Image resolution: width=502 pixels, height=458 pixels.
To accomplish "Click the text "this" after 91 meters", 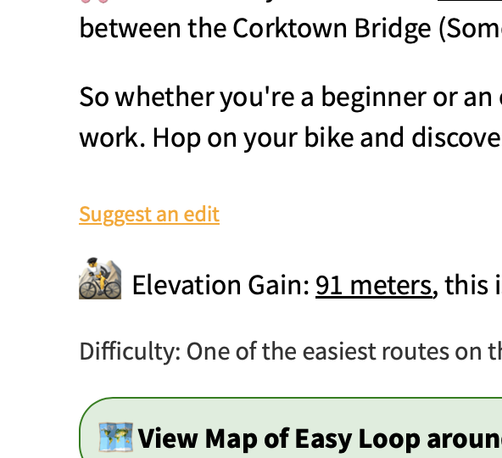I will (466, 285).
